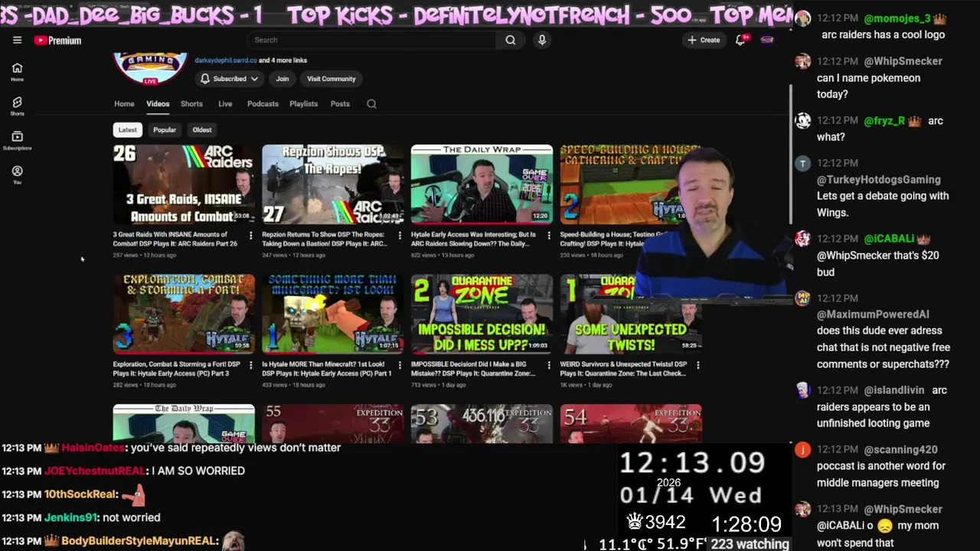The width and height of the screenshot is (980, 551).
Task: Open Shorts from the left sidebar
Action: pyautogui.click(x=17, y=106)
